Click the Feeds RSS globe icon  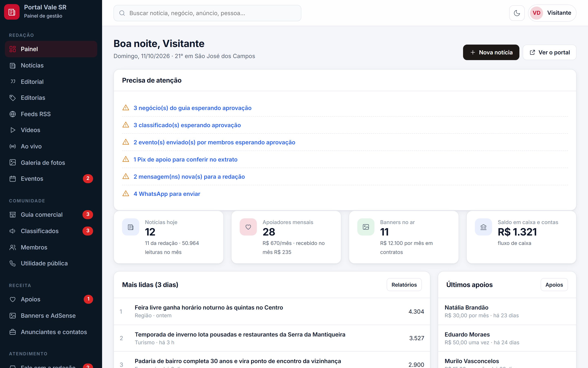pyautogui.click(x=13, y=114)
